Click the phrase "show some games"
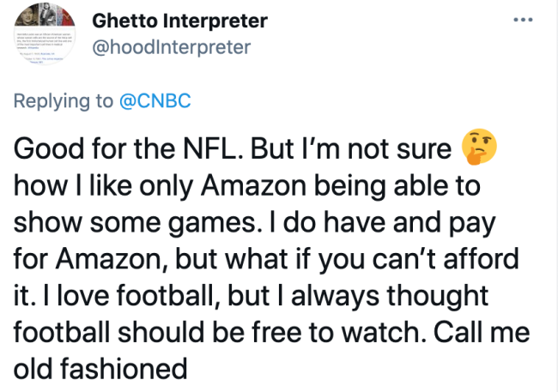Screen dimensions: 558x392 (x=116, y=221)
